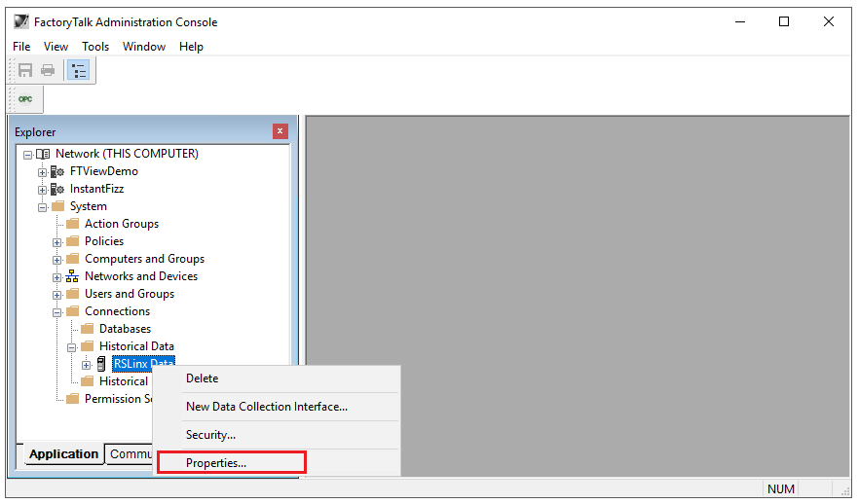The width and height of the screenshot is (859, 504).
Task: Expand the InstantFizz node
Action: 42,191
